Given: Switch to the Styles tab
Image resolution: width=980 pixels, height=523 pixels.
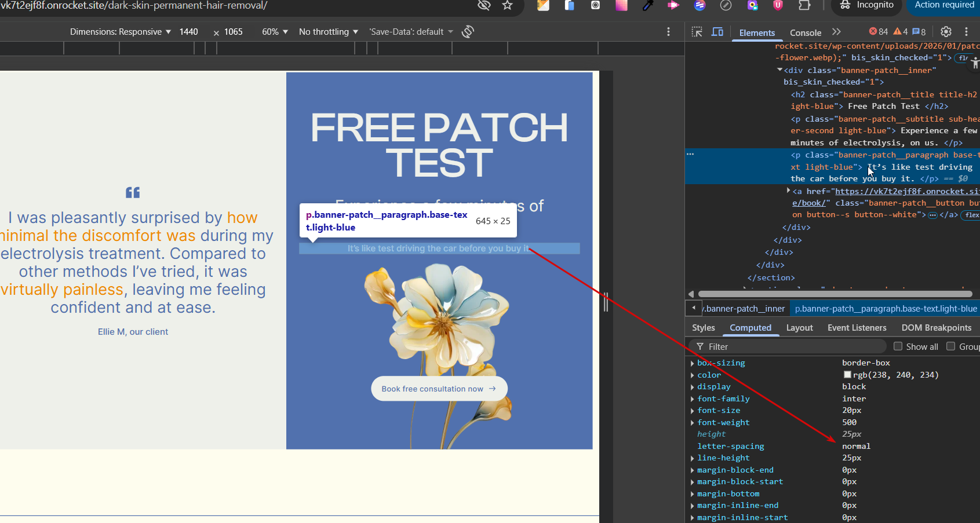Looking at the screenshot, I should (x=703, y=328).
